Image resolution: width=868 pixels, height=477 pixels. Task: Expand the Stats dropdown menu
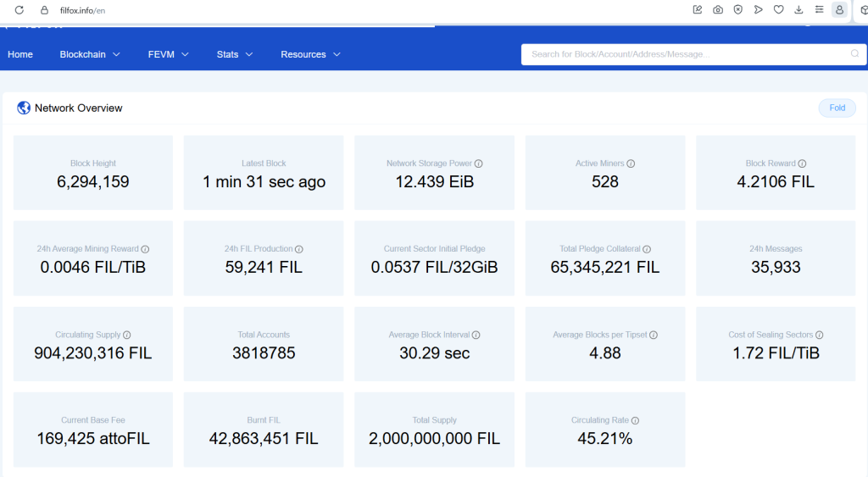[235, 54]
